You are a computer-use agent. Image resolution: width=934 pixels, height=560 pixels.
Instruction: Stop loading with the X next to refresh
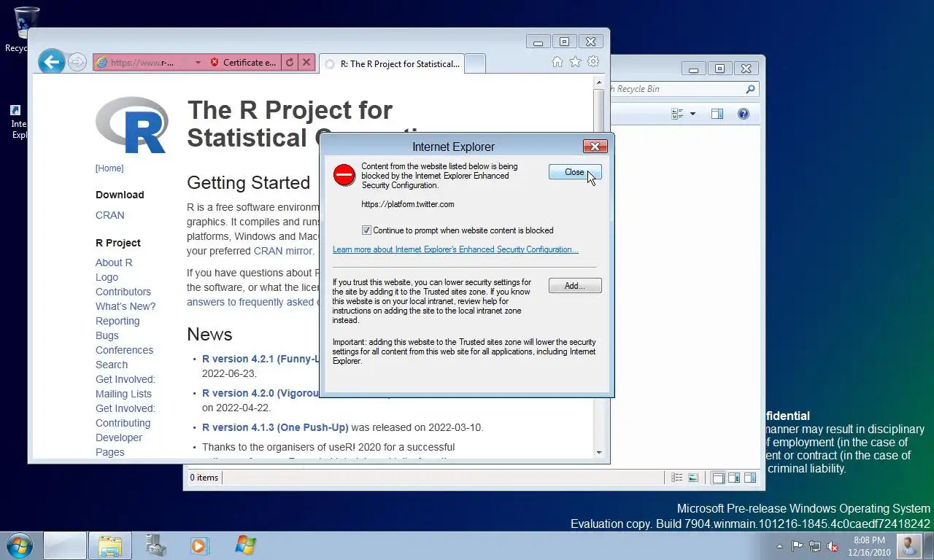click(x=306, y=63)
